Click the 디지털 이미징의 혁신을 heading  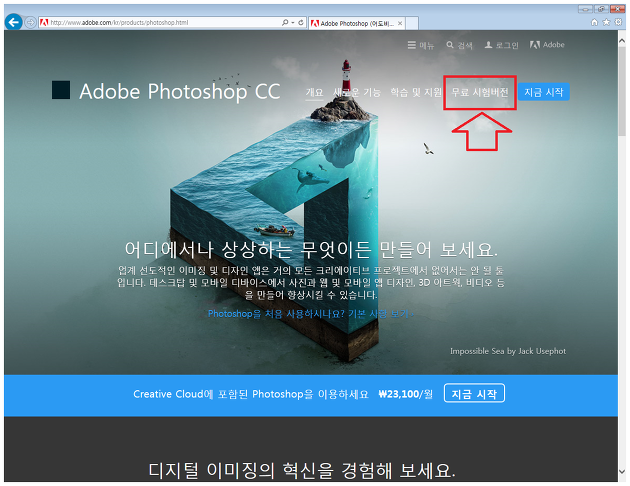pos(302,470)
